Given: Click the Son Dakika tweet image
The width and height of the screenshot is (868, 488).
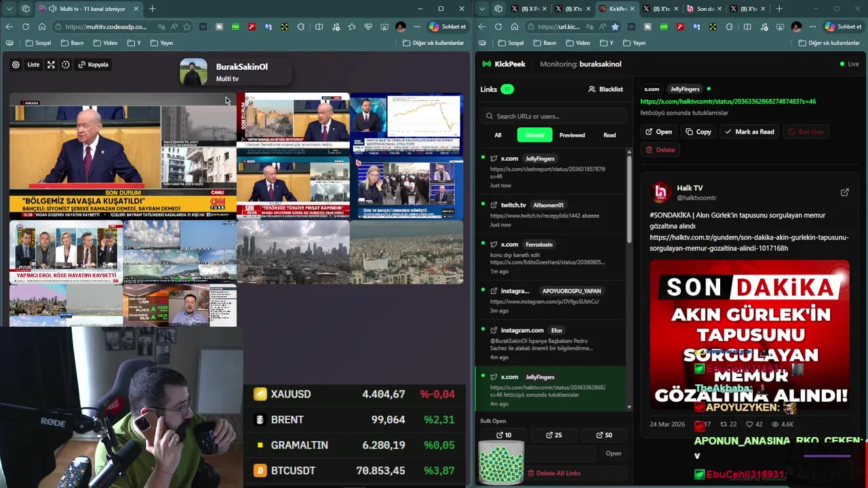Looking at the screenshot, I should tap(749, 334).
